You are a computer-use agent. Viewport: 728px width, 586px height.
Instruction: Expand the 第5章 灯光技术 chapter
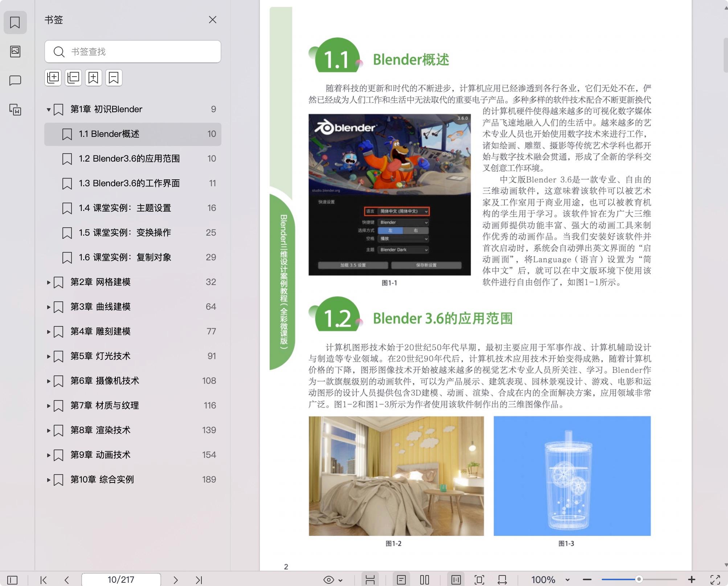pos(48,356)
